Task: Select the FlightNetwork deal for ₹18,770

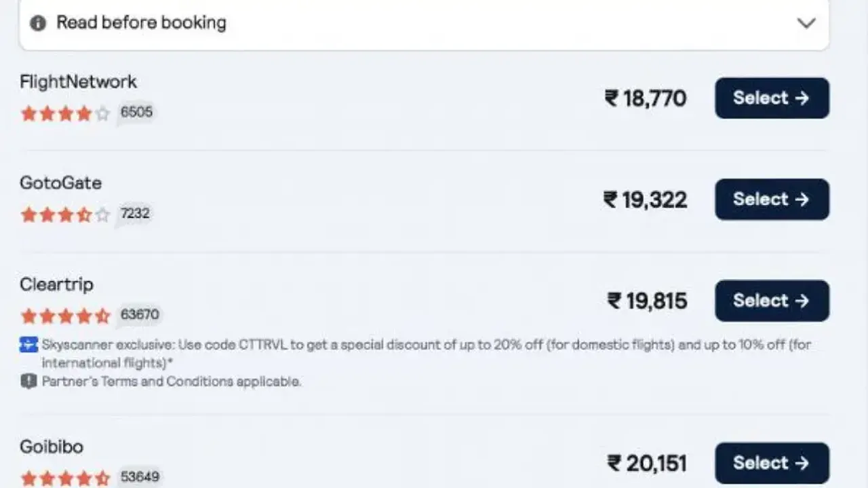Action: click(x=772, y=98)
